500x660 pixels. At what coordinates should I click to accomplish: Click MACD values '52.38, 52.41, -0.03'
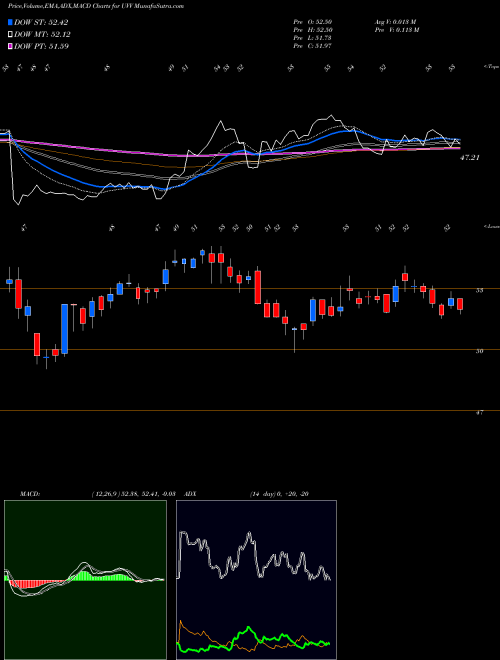tap(148, 494)
